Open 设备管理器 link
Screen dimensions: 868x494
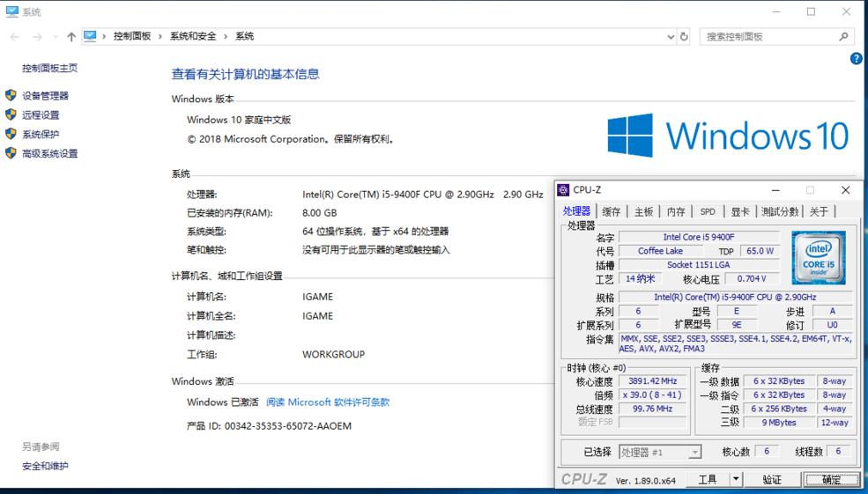point(46,96)
